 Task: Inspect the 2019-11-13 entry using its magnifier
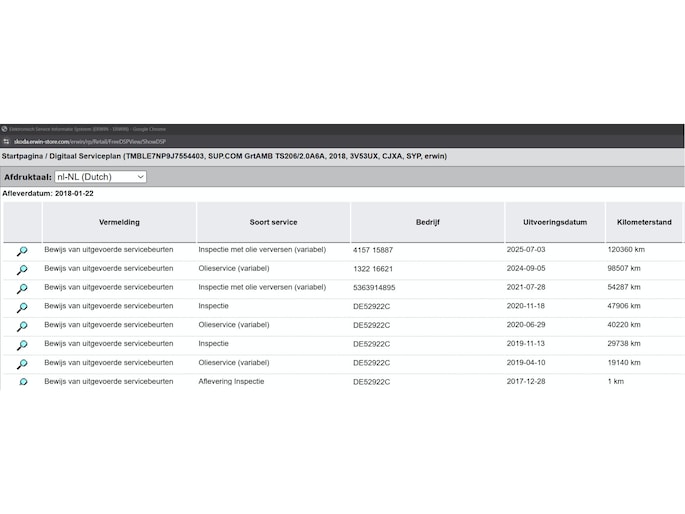click(22, 346)
